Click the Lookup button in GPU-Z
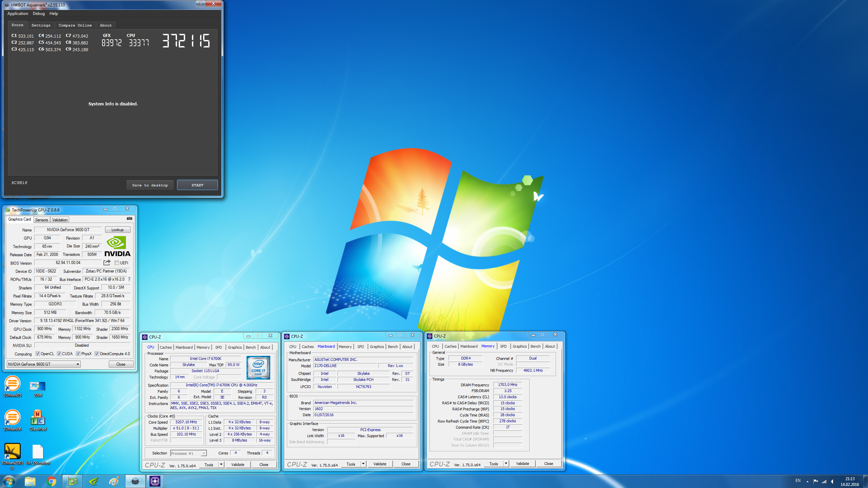 [117, 230]
